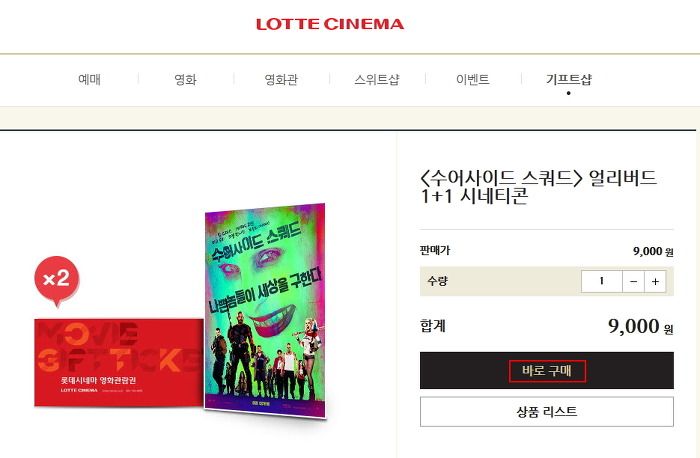Screen dimensions: 700x458
Task: Click the 상품 리스트 button
Action: 547,412
